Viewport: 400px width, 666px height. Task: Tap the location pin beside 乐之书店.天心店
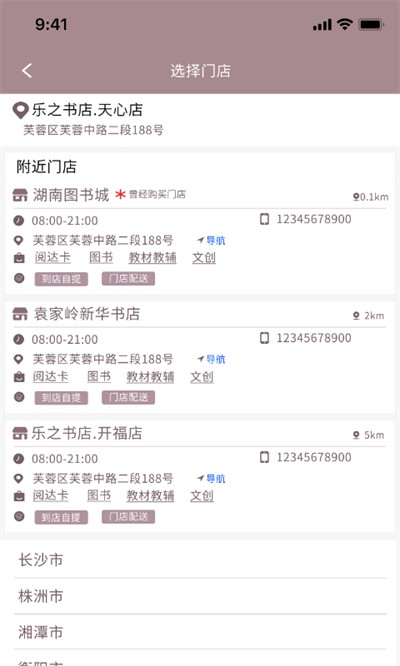tap(20, 110)
